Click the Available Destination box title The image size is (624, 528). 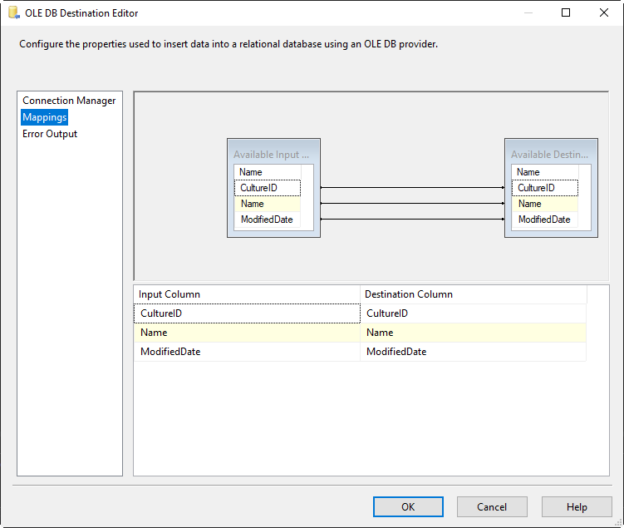point(550,154)
